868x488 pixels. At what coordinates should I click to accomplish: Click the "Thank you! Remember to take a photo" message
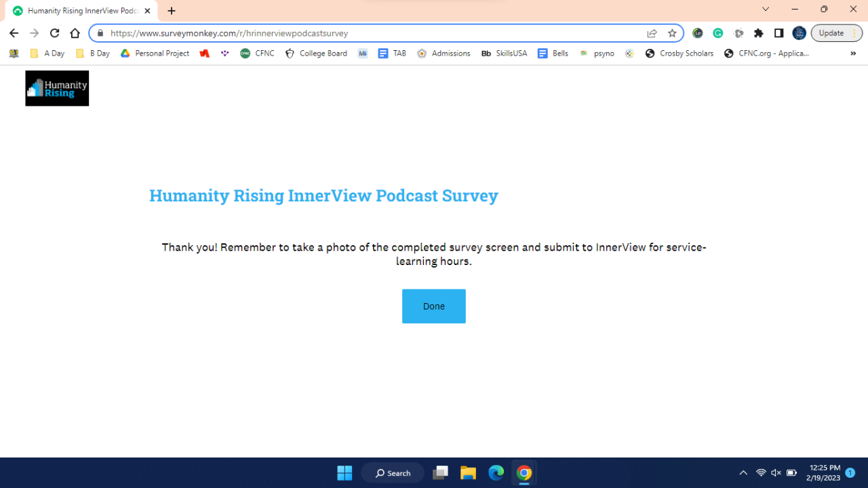(x=434, y=254)
